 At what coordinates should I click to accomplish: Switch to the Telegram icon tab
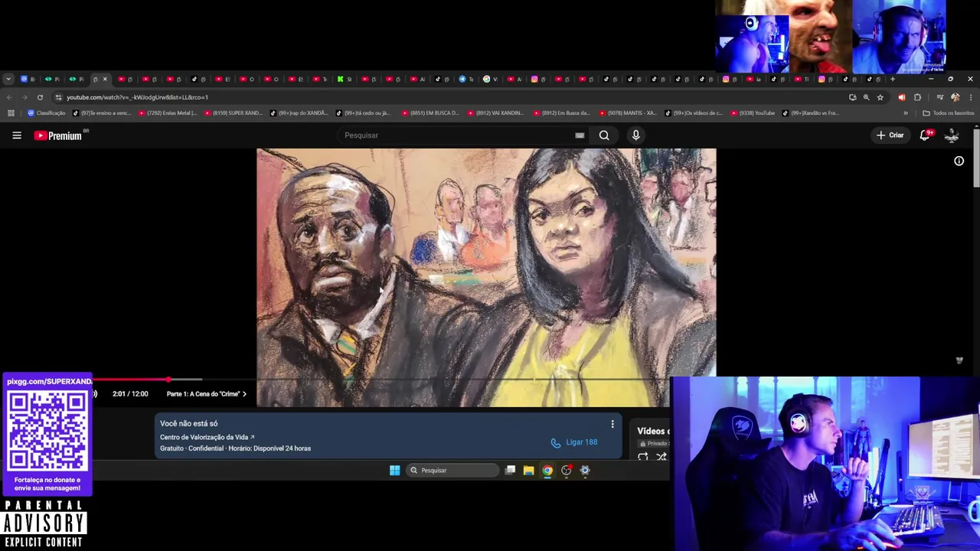pos(465,79)
